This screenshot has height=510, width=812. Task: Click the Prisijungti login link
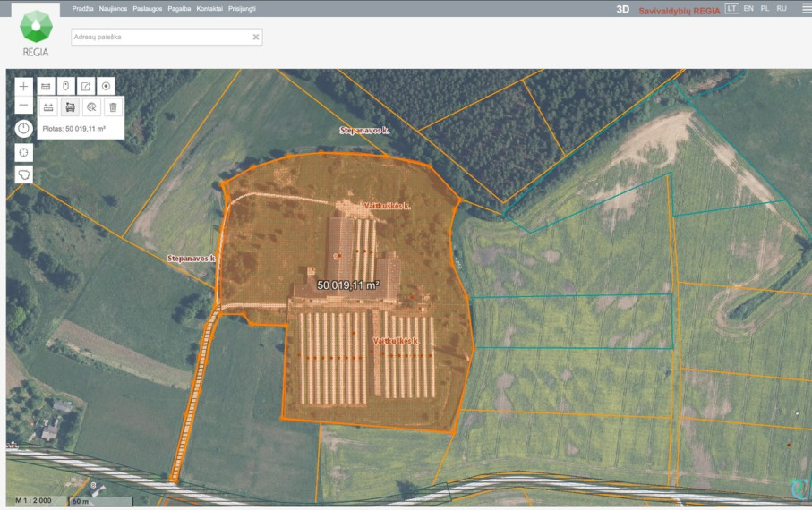242,9
